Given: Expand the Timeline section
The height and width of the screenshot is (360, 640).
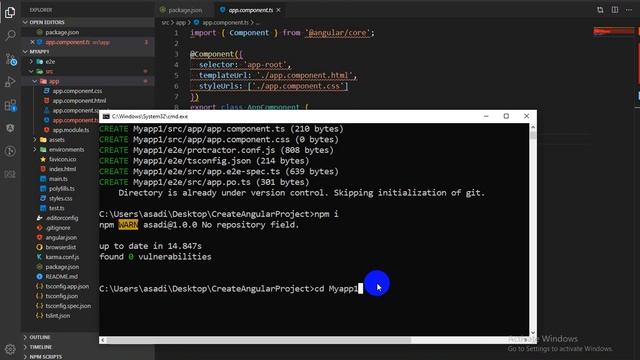Looking at the screenshot, I should (40, 347).
